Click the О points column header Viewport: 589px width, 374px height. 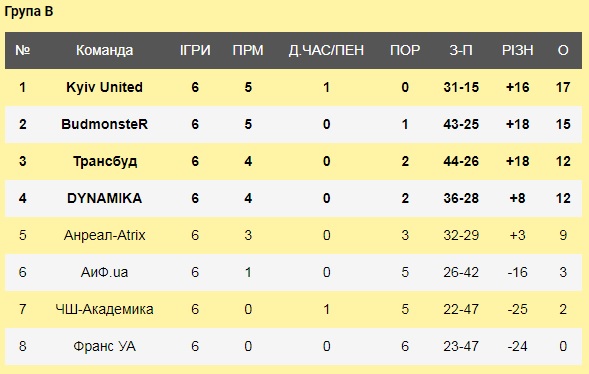point(563,50)
